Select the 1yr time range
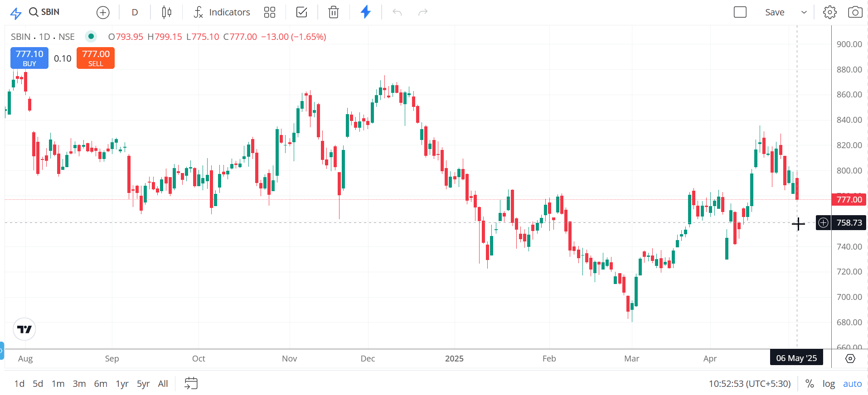Viewport: 868px width, 395px height. click(x=122, y=384)
